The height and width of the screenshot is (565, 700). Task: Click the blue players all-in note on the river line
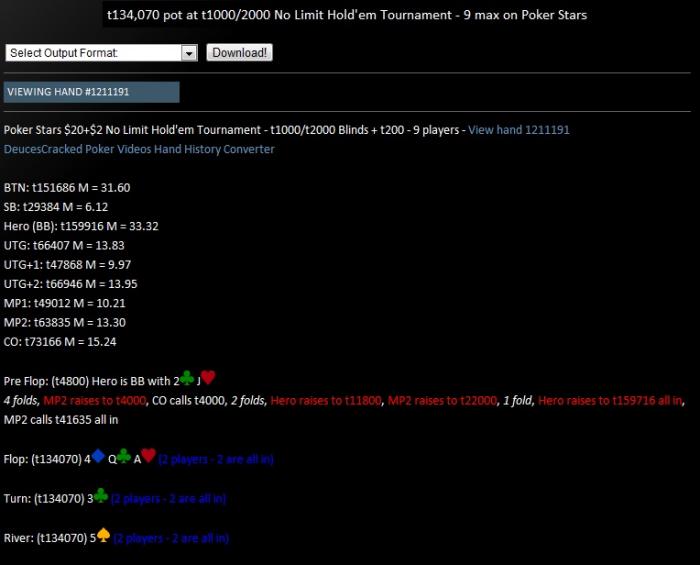coord(171,538)
